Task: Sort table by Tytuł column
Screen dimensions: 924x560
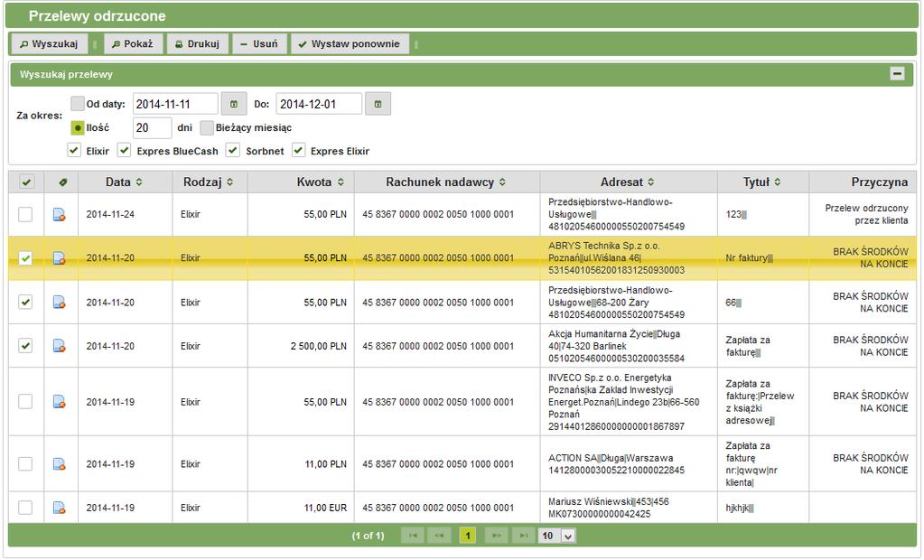Action: [762, 182]
